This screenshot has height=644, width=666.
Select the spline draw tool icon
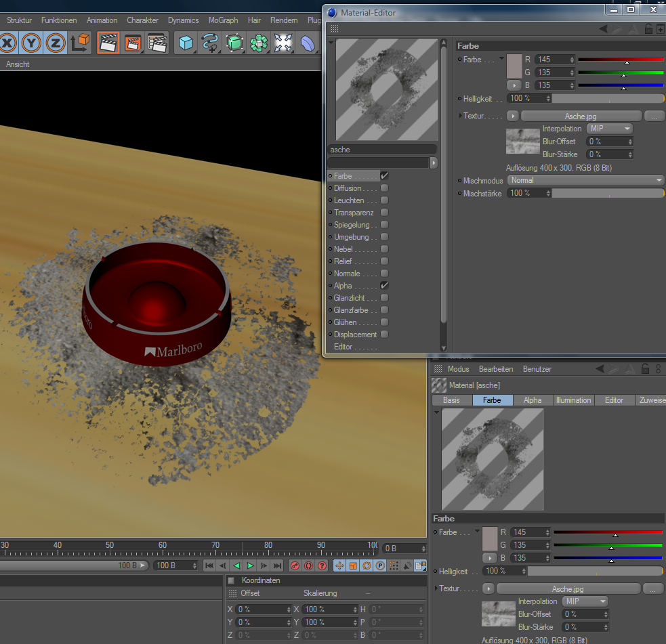(x=210, y=43)
